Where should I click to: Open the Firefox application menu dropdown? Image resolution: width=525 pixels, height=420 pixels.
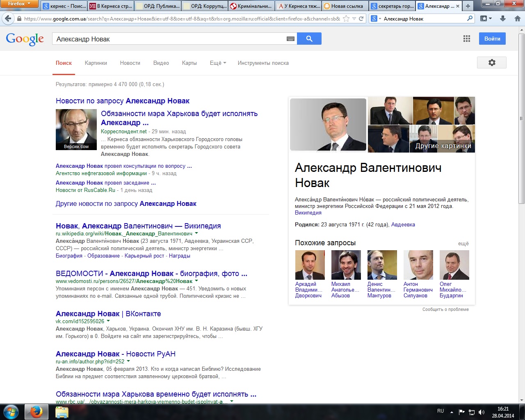click(x=19, y=4)
